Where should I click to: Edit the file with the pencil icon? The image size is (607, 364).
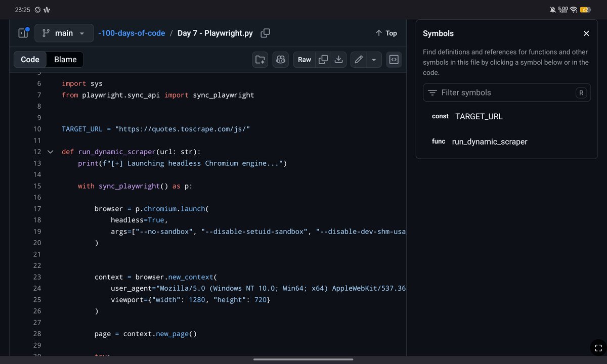click(359, 59)
